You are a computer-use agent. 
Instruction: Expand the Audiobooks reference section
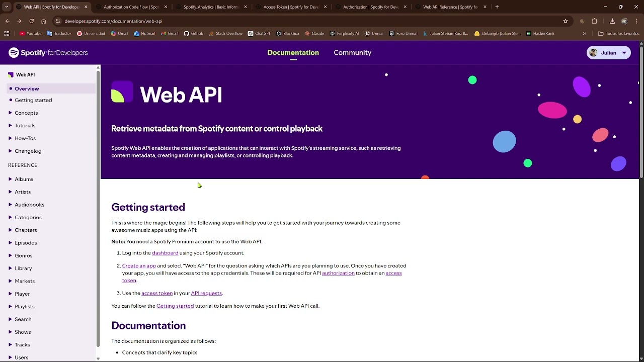(26, 205)
